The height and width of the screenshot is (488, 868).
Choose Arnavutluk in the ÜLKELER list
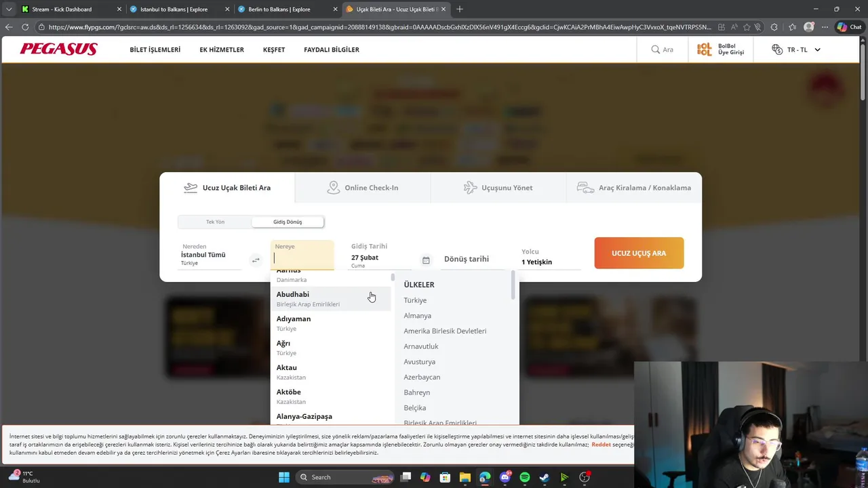pyautogui.click(x=421, y=346)
